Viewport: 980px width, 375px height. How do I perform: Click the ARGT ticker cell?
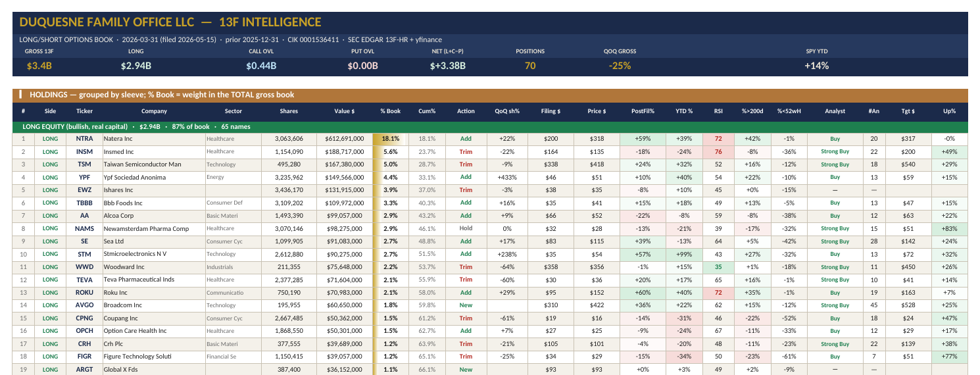click(84, 370)
